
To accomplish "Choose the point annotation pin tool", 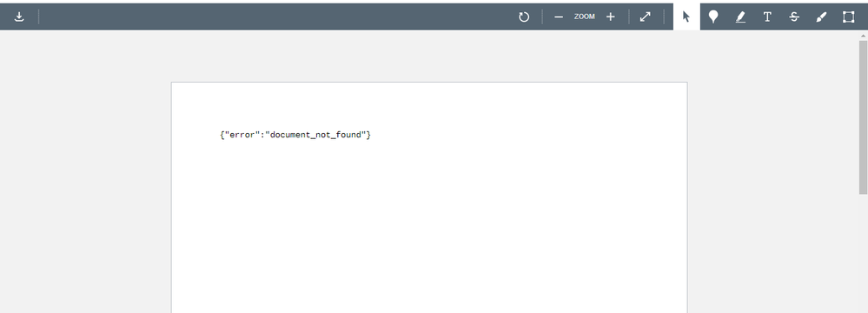I will click(713, 17).
